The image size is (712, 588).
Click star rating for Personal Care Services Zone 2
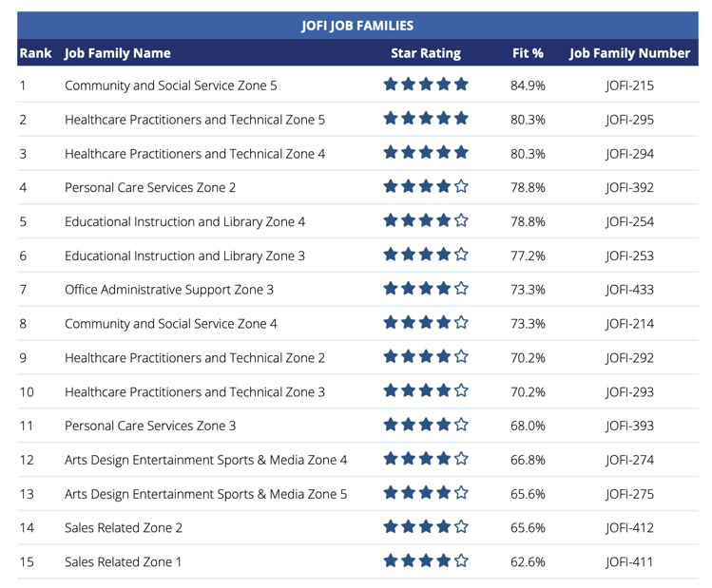[426, 187]
